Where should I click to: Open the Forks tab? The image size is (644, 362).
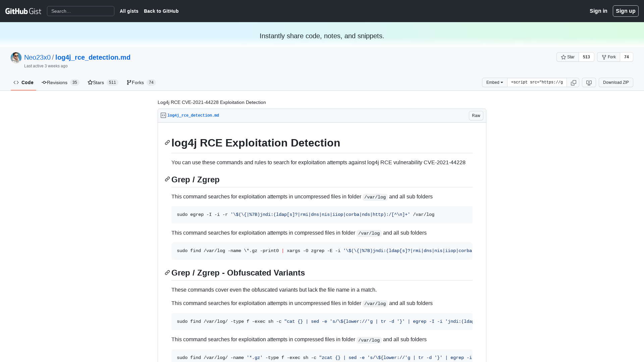coord(141,82)
